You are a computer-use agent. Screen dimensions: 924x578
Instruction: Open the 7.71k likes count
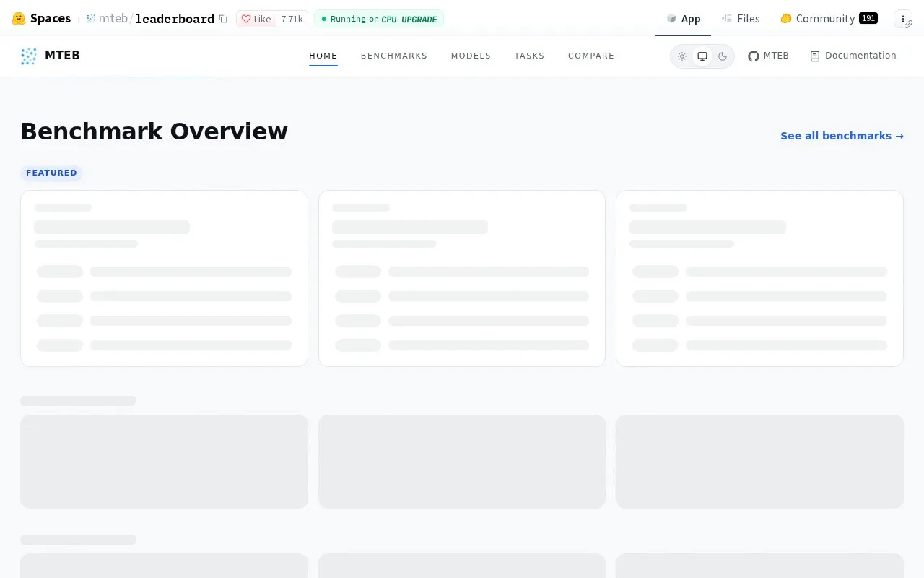pyautogui.click(x=292, y=19)
